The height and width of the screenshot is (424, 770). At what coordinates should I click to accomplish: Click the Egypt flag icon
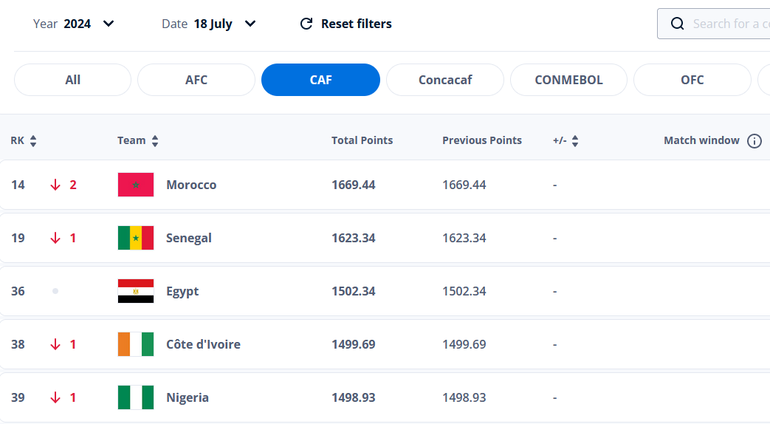coord(135,291)
